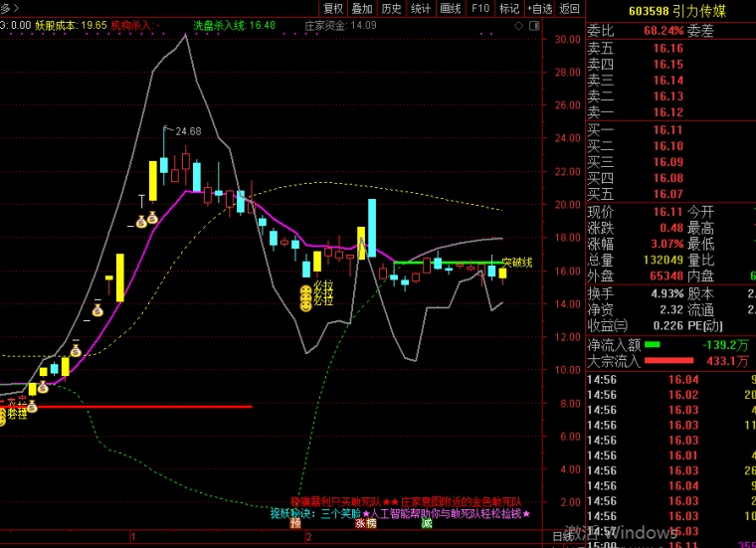Image resolution: width=756 pixels, height=548 pixels.
Task: Click the 日线 period selector at bottom
Action: point(562,536)
